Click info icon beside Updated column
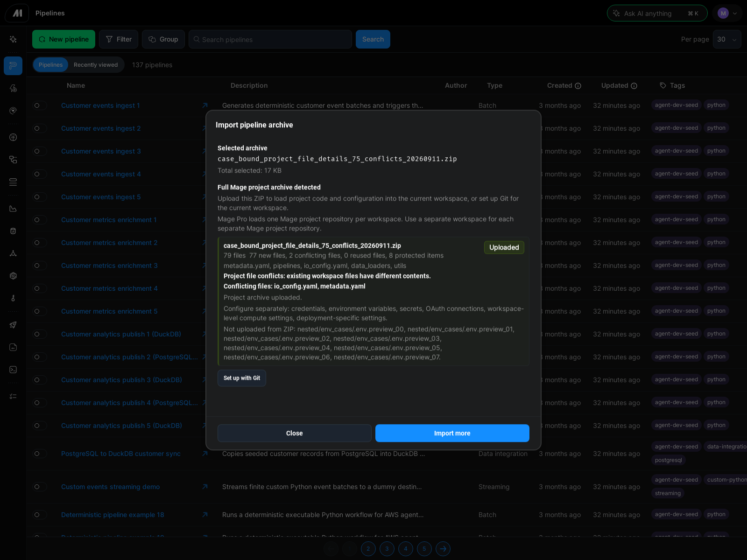This screenshot has width=747, height=560. point(634,86)
